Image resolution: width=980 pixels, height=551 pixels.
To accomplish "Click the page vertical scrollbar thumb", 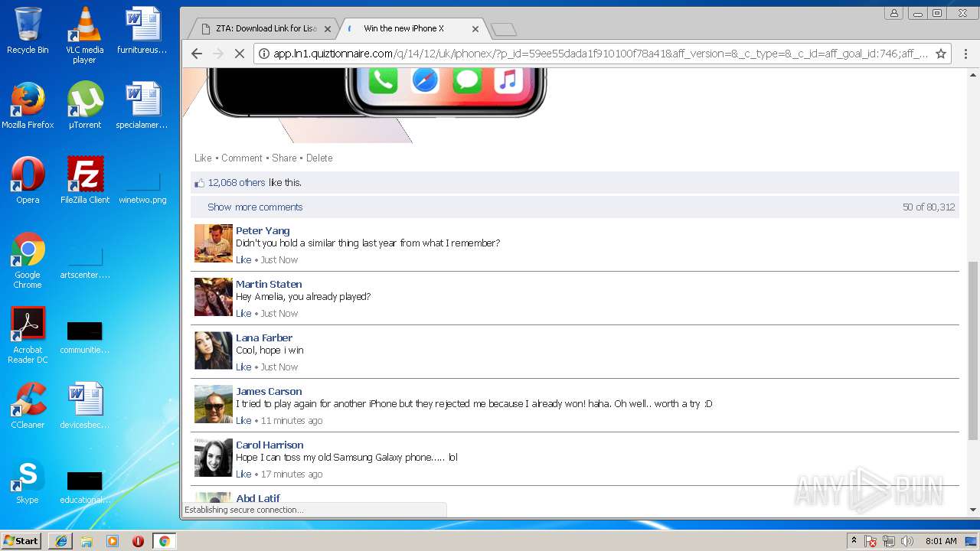I will 973,350.
